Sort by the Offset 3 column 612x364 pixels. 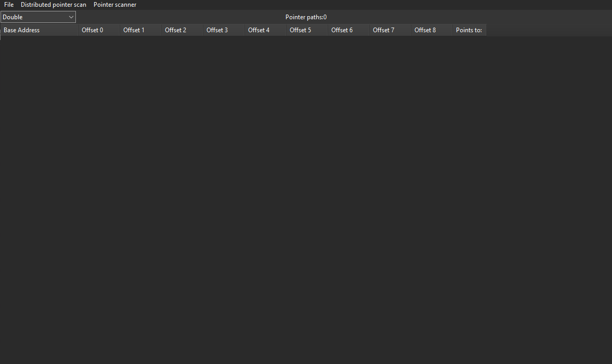(x=224, y=30)
